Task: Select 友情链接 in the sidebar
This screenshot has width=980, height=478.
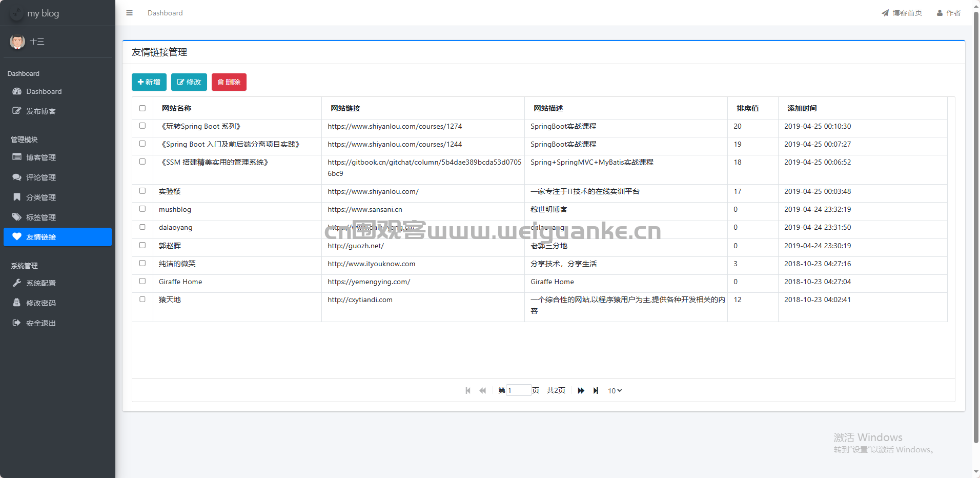Action: [57, 236]
